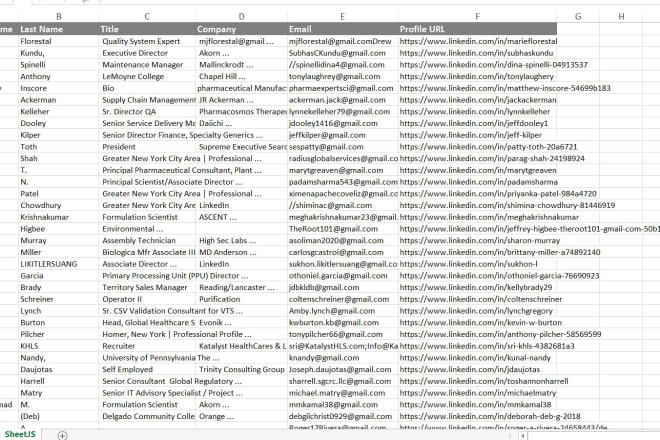Select the Territory Sales Manager cell
660x440 pixels.
coord(147,288)
